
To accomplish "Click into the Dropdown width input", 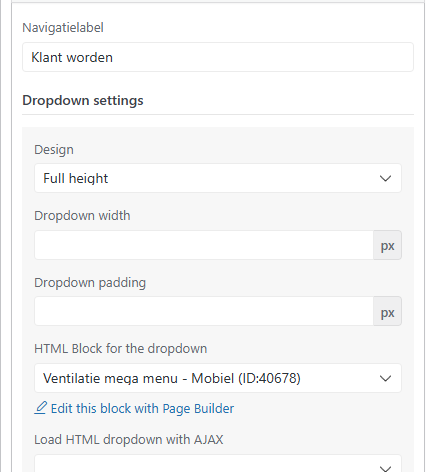I will [204, 245].
